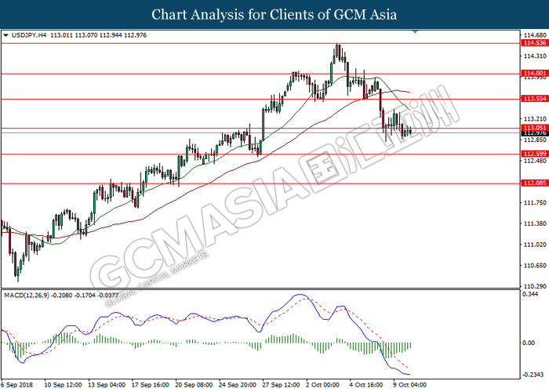Click the 112.480 price axis value
Screen dimensions: 549x392
tap(535, 161)
